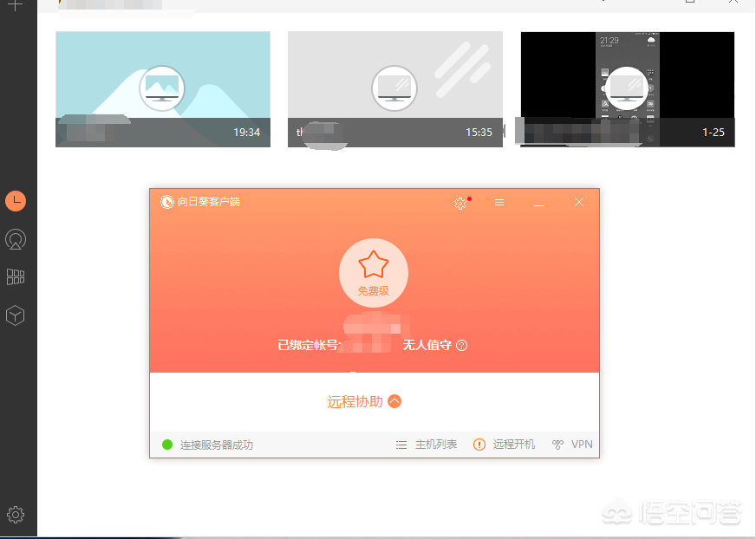Click the plus icon in the dark sidebar
756x539 pixels.
(16, 5)
